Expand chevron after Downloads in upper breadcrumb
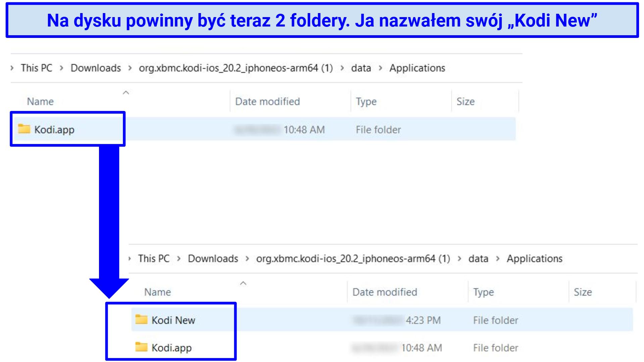The height and width of the screenshot is (362, 644). (x=130, y=68)
